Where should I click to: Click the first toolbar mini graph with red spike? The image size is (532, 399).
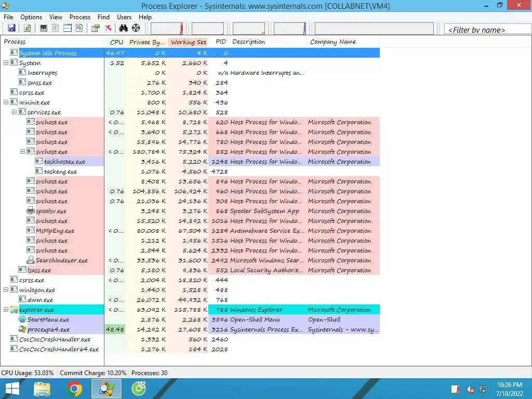pyautogui.click(x=167, y=29)
